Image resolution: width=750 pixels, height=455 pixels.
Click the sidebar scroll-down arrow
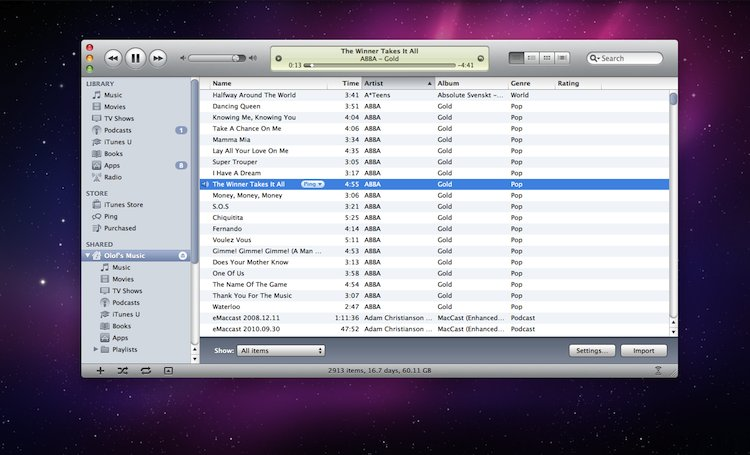[x=195, y=359]
